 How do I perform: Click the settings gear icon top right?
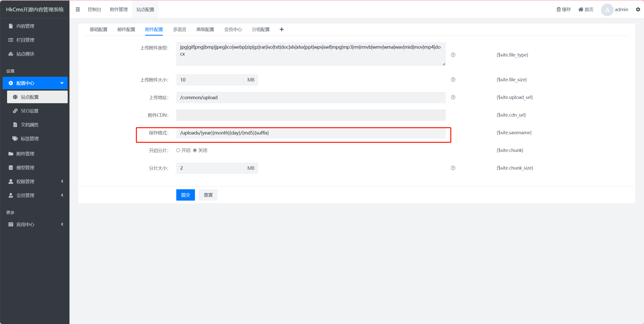(x=638, y=9)
